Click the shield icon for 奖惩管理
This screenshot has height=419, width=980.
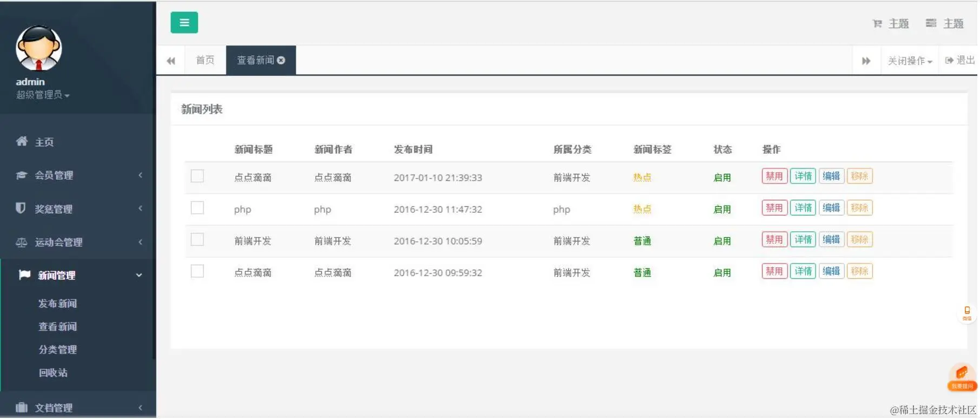click(21, 208)
